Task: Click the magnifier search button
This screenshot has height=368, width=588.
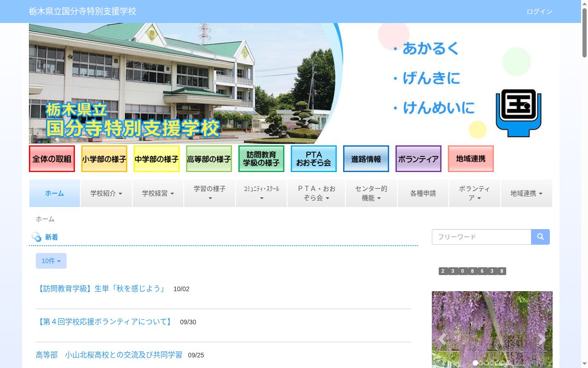Action: tap(540, 237)
